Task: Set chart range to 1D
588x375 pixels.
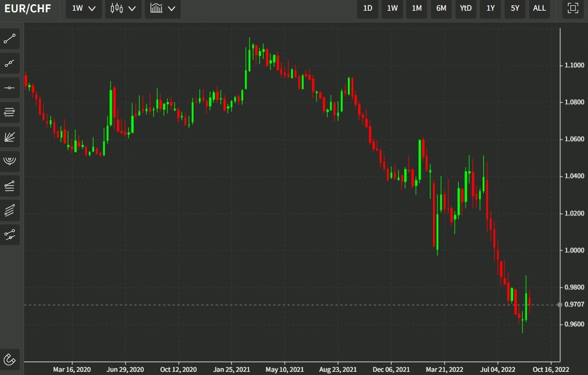Action: pyautogui.click(x=368, y=8)
